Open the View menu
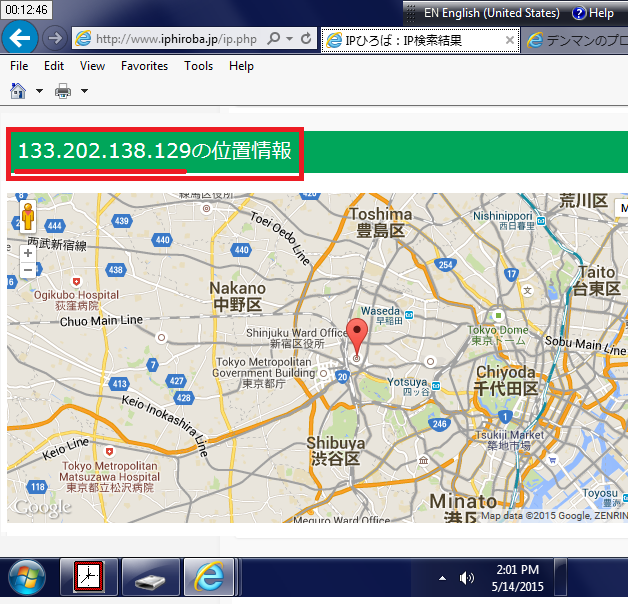Screen dimensions: 628x604 pyautogui.click(x=92, y=66)
